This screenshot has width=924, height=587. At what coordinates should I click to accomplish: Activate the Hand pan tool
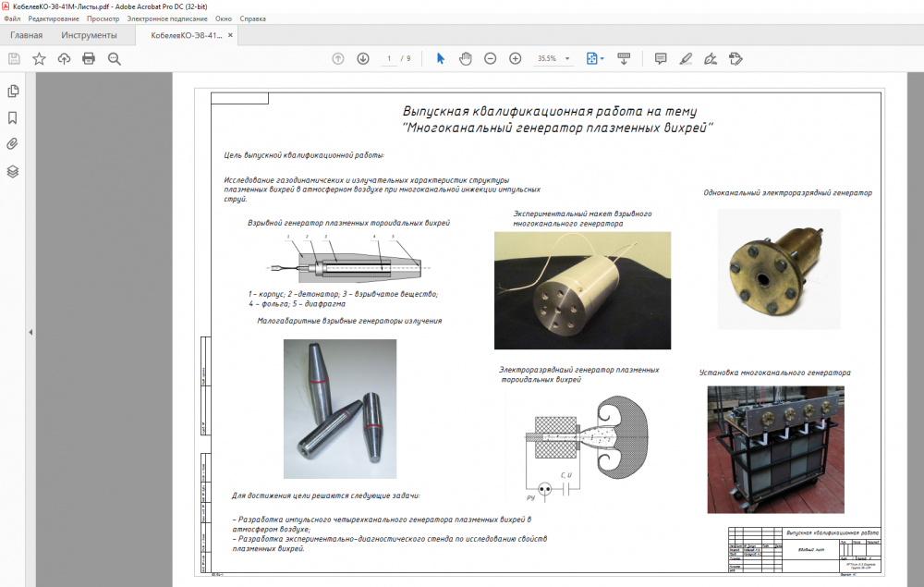(x=466, y=58)
